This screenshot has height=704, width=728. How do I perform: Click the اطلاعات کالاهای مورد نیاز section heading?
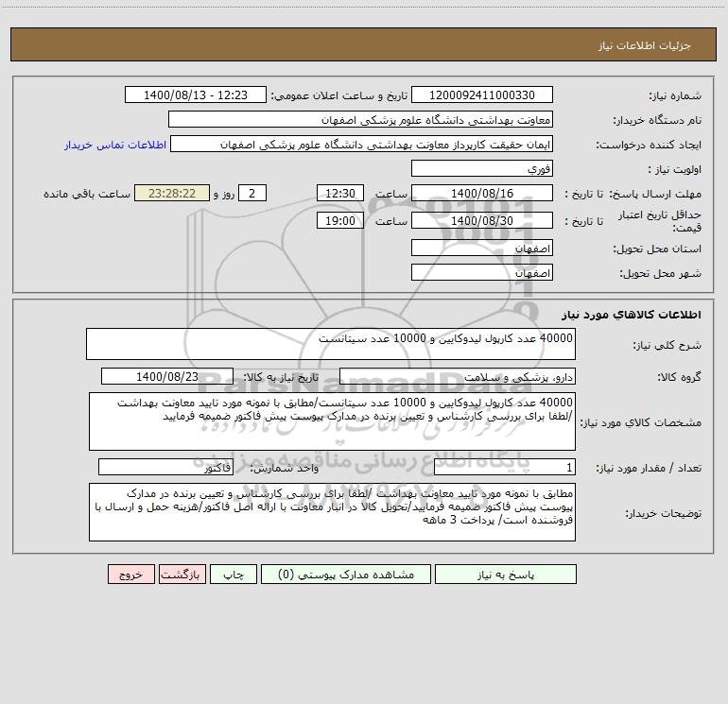tap(632, 315)
